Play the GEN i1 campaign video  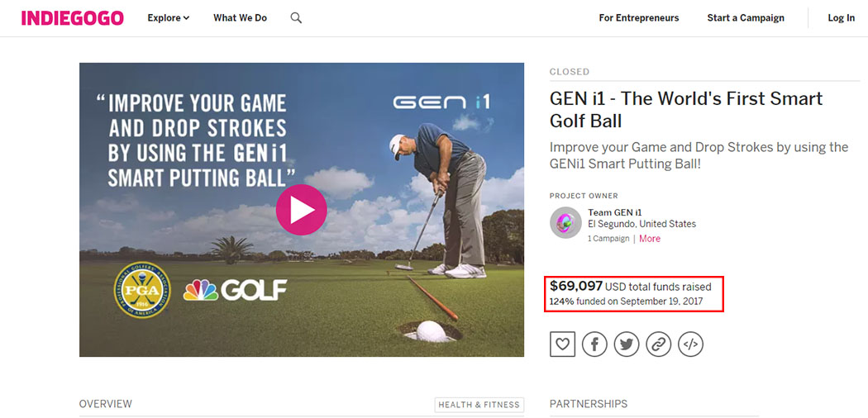[x=301, y=210]
